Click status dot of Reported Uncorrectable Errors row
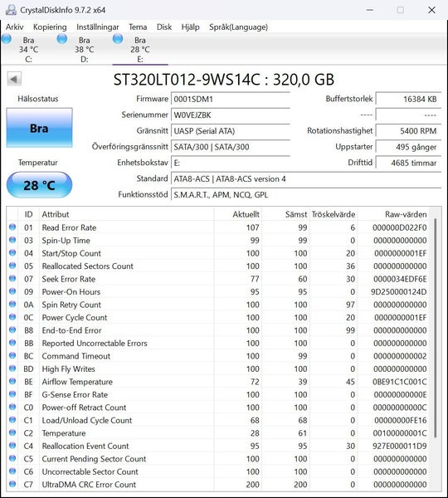This screenshot has height=498, width=448. pyautogui.click(x=12, y=343)
